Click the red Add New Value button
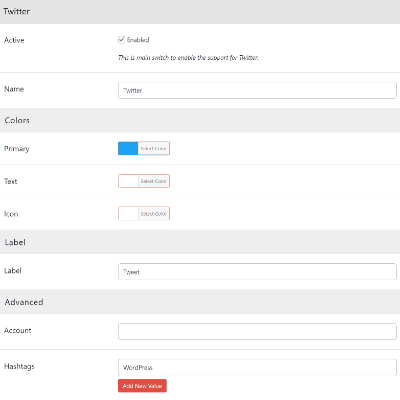 tap(142, 386)
